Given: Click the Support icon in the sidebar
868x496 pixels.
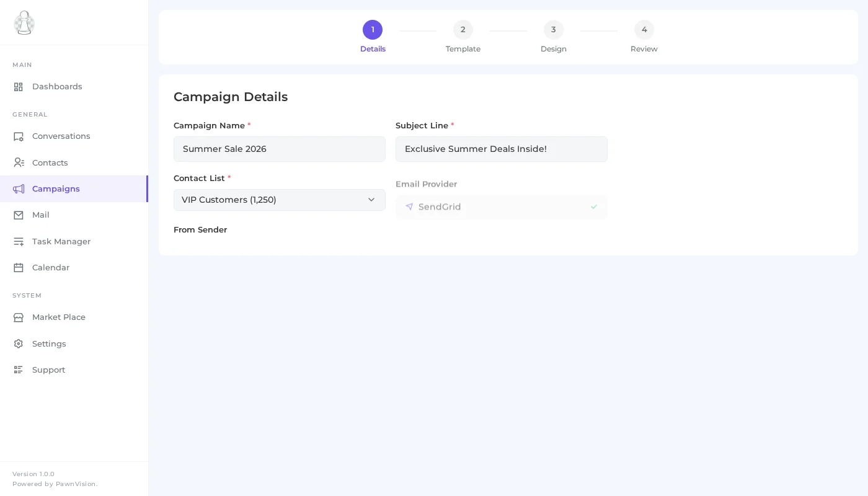Looking at the screenshot, I should point(19,370).
